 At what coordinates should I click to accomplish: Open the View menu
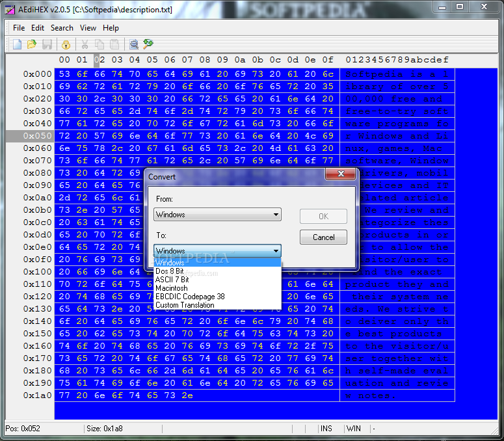(88, 28)
